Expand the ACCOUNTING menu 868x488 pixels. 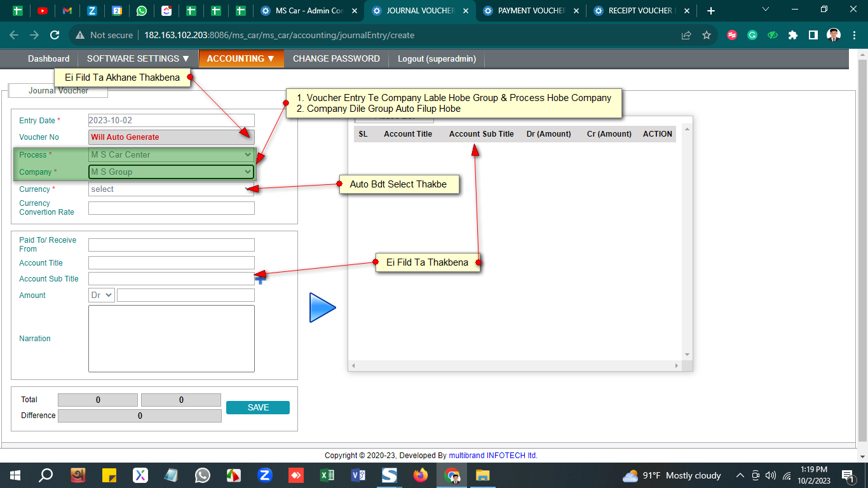click(x=241, y=58)
